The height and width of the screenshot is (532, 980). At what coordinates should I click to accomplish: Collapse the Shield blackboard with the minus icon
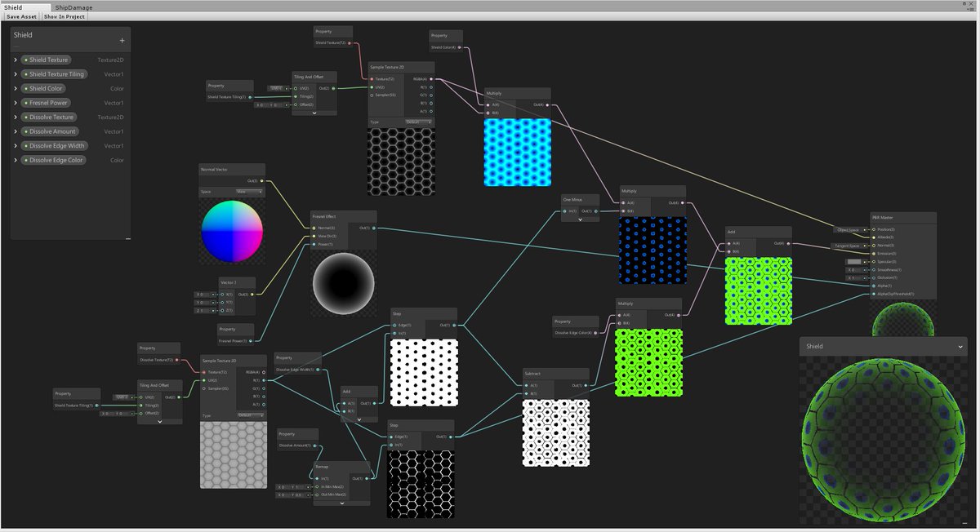coord(128,238)
